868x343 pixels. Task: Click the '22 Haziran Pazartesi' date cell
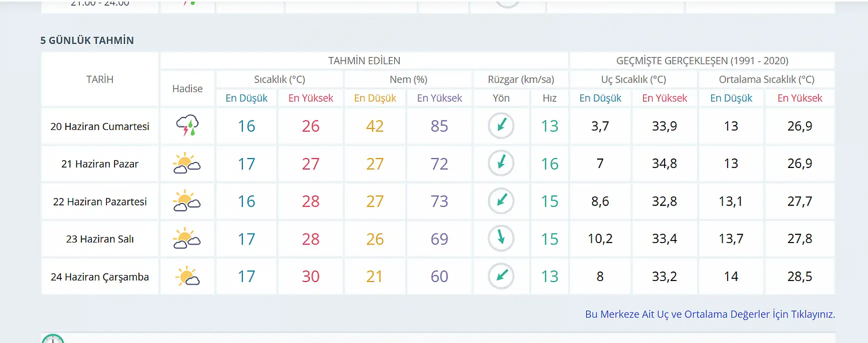click(x=100, y=201)
